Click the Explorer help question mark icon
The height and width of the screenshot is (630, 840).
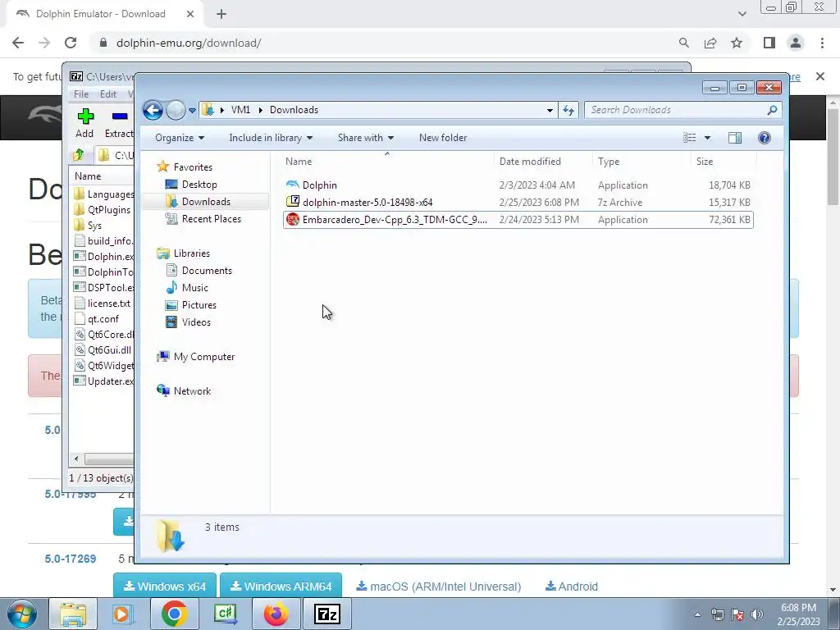coord(765,138)
